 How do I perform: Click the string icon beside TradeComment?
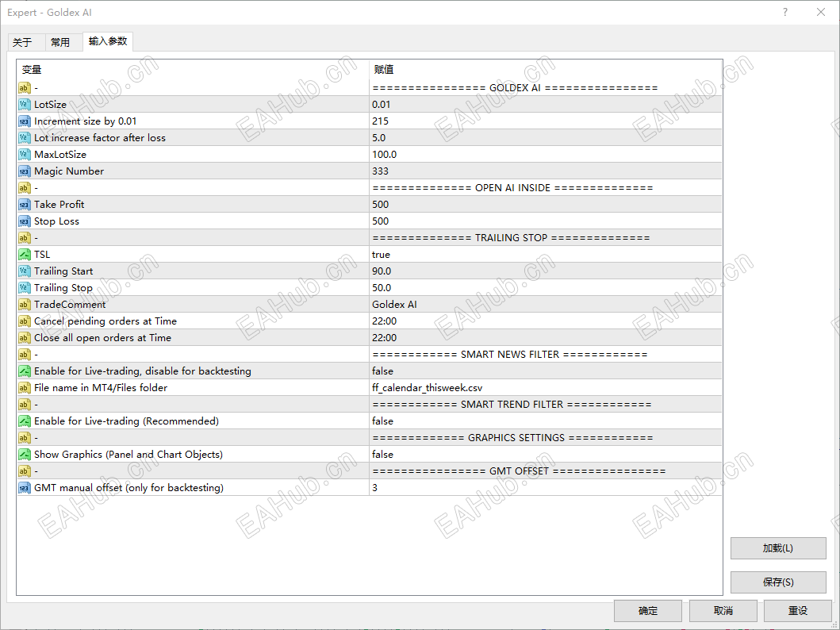click(24, 304)
